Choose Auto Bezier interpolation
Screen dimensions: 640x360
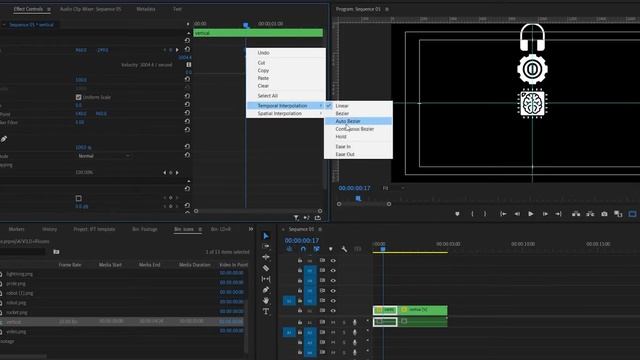(x=358, y=121)
